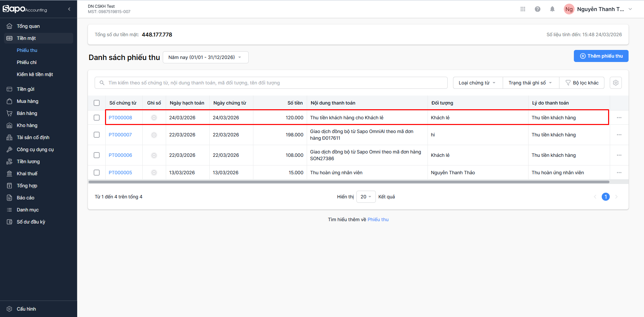Click the posting status icon for PT000007
Viewport: 644px width, 317px height.
pos(154,135)
